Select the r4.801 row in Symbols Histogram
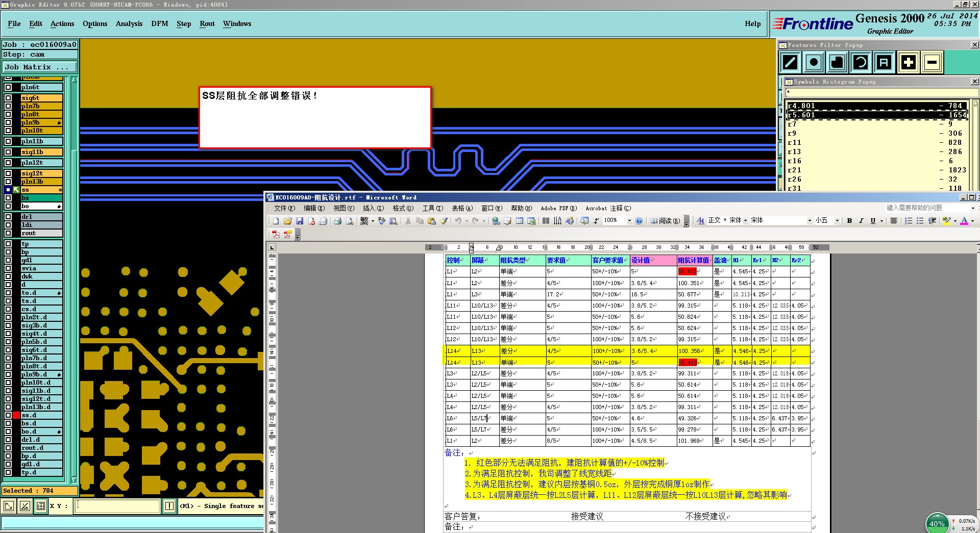The height and width of the screenshot is (533, 980). tap(877, 106)
